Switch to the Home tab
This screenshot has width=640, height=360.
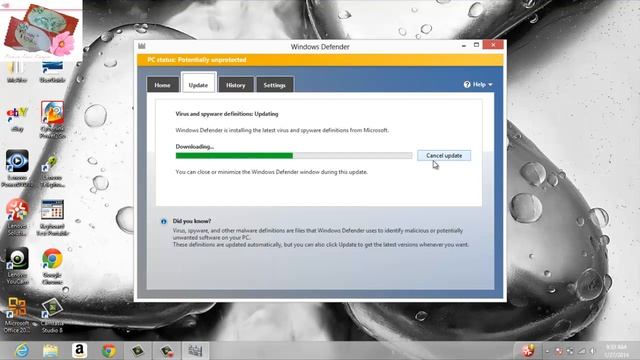[162, 85]
